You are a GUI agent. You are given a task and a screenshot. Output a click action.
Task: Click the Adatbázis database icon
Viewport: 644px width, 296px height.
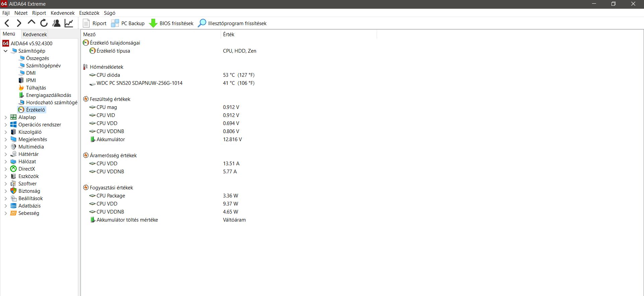pos(13,206)
